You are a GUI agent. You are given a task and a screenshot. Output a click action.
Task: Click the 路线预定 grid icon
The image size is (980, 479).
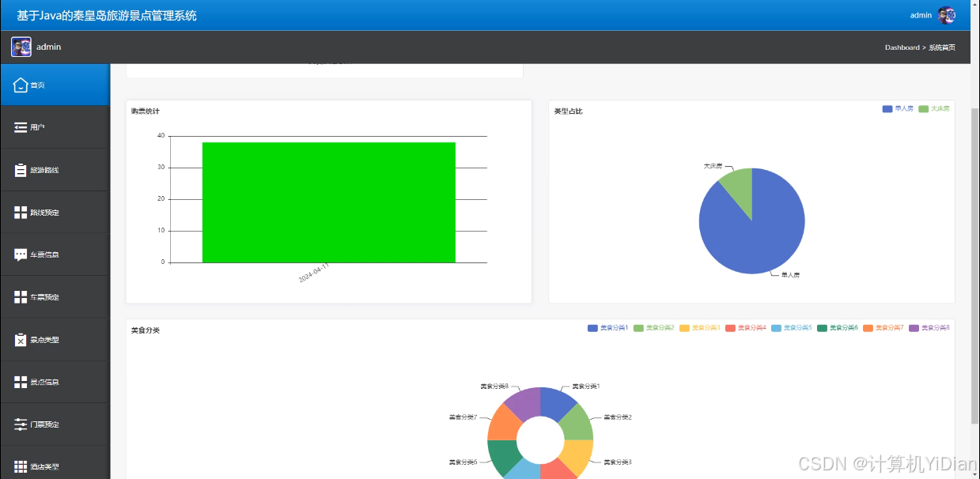click(21, 213)
